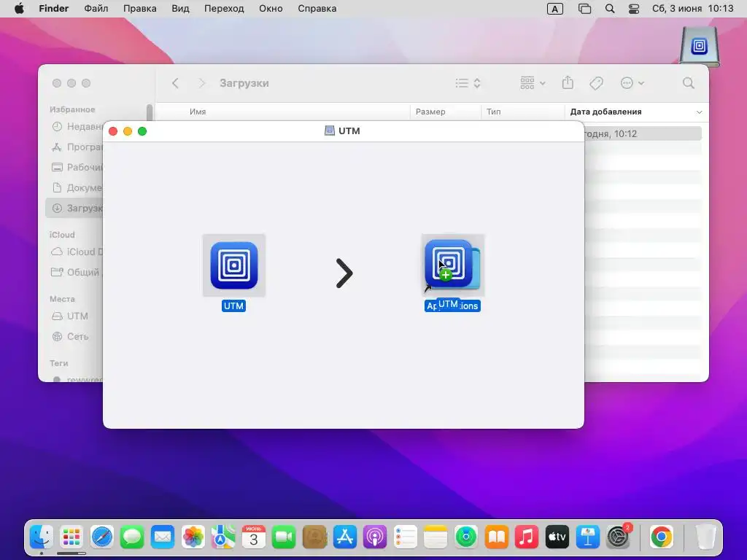
Task: Open the Окно menu
Action: pyautogui.click(x=271, y=9)
